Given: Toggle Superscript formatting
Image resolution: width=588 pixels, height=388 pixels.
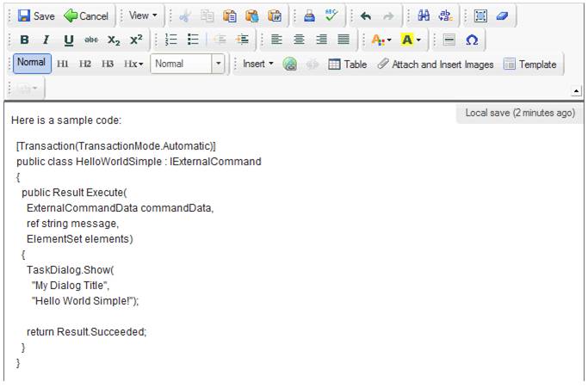Looking at the screenshot, I should tap(136, 40).
